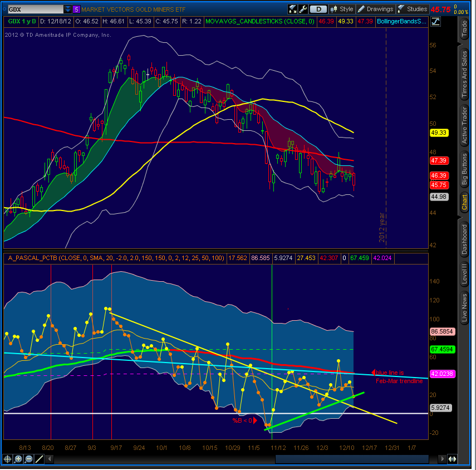Image resolution: width=476 pixels, height=470 pixels.
Task: Click the 17.562 study value
Action: (x=237, y=258)
